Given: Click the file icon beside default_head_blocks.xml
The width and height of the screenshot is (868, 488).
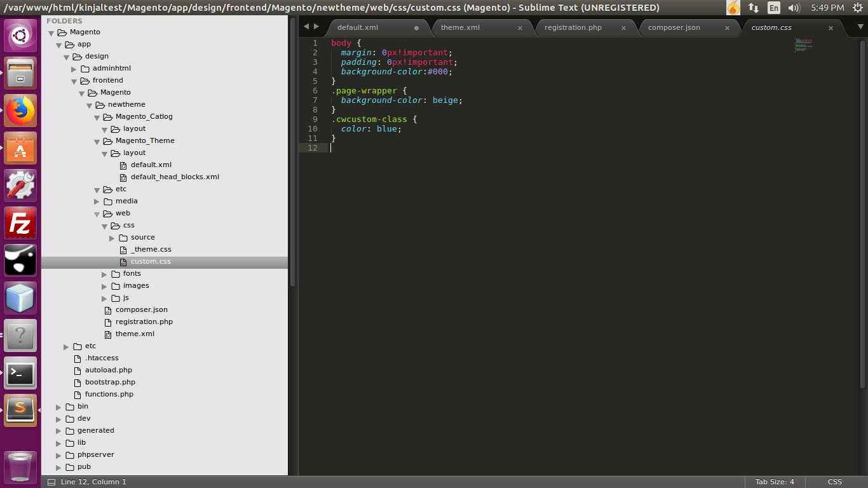Looking at the screenshot, I should 123,177.
